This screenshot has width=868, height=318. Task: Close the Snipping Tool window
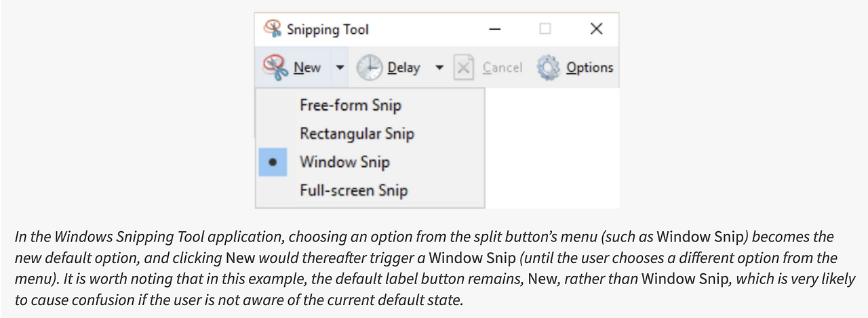coord(596,28)
